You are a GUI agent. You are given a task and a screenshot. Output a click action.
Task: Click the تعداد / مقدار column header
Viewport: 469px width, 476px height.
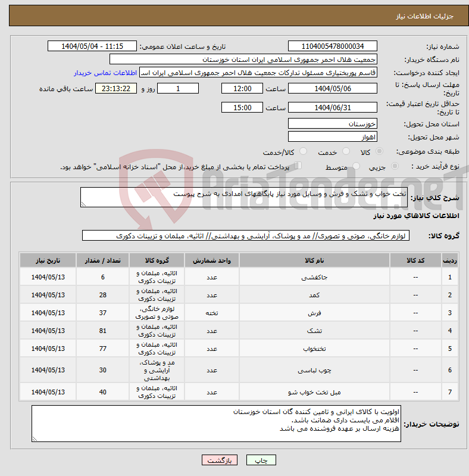[102, 260]
